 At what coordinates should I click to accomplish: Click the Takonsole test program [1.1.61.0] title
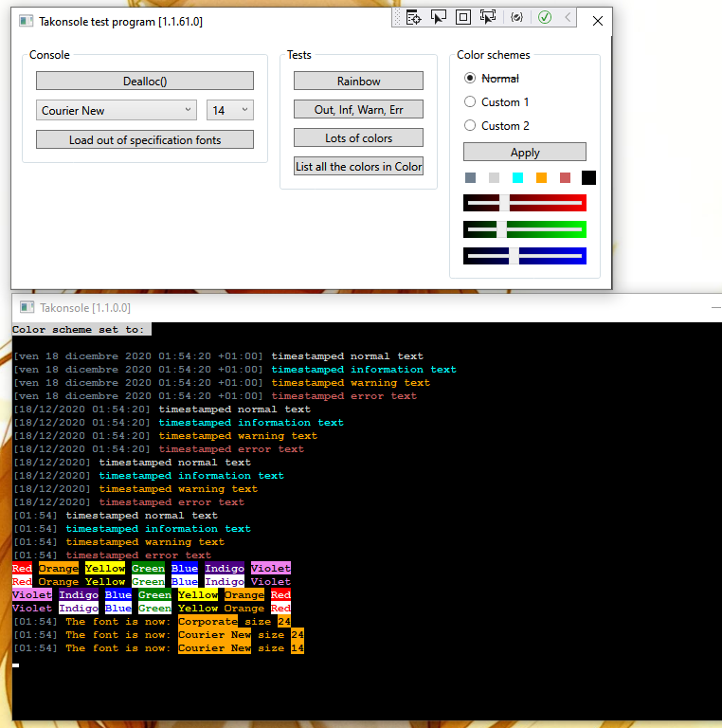pyautogui.click(x=120, y=22)
